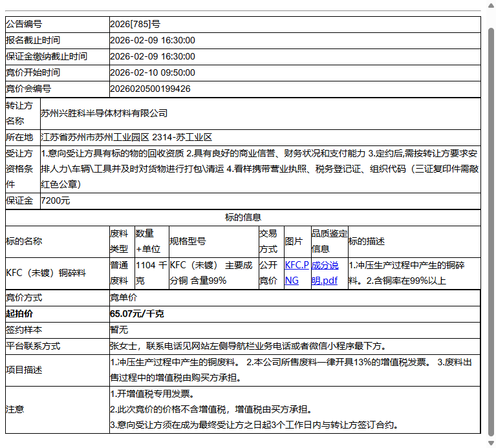Image resolution: width=496 pixels, height=448 pixels.
Task: Click the 标的描述 column header
Action: pyautogui.click(x=415, y=242)
